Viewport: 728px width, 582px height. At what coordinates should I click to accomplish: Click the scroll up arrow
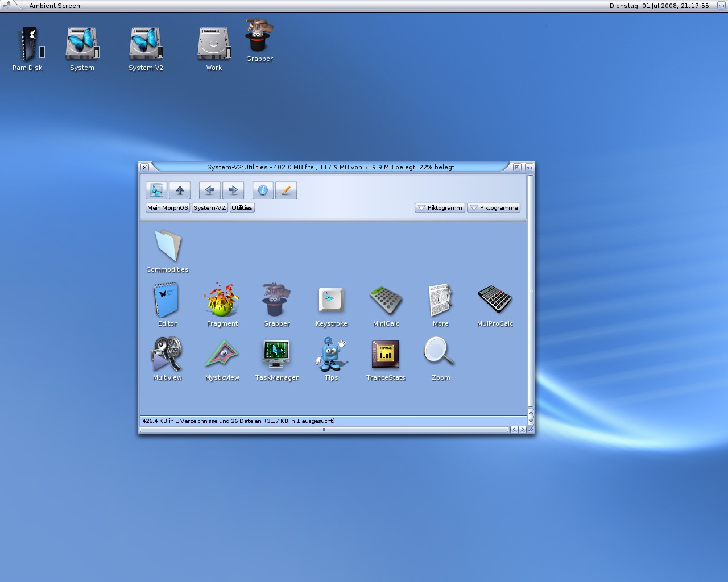pos(531,413)
